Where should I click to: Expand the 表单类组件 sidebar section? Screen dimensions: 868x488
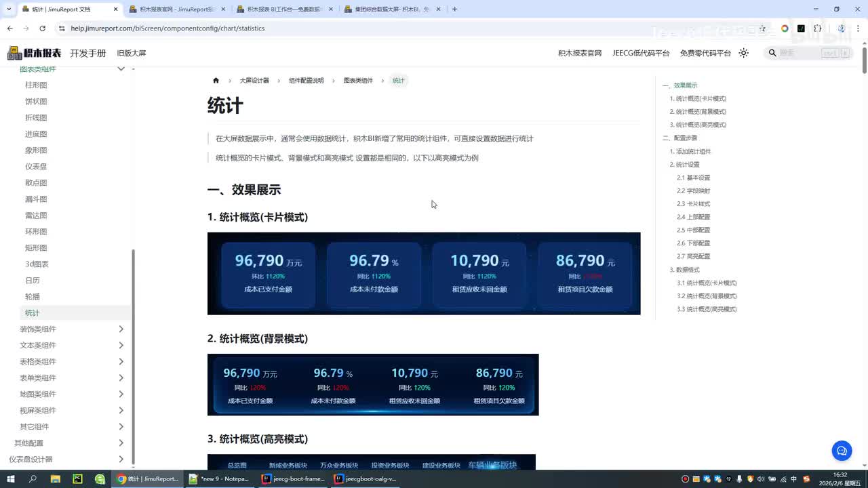(121, 378)
